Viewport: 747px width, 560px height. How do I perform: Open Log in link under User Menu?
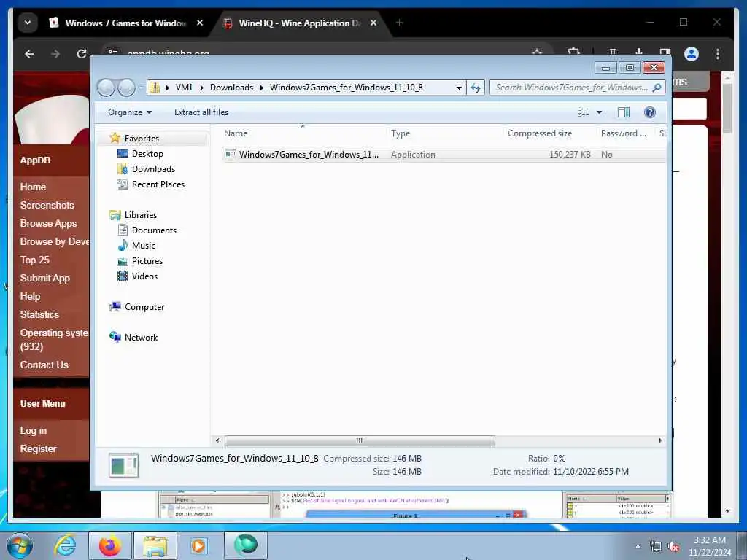34,430
